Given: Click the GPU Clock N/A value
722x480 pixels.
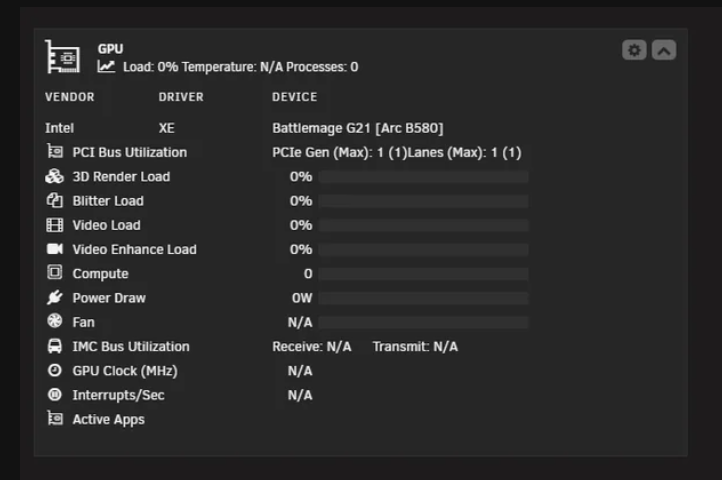Looking at the screenshot, I should (300, 371).
